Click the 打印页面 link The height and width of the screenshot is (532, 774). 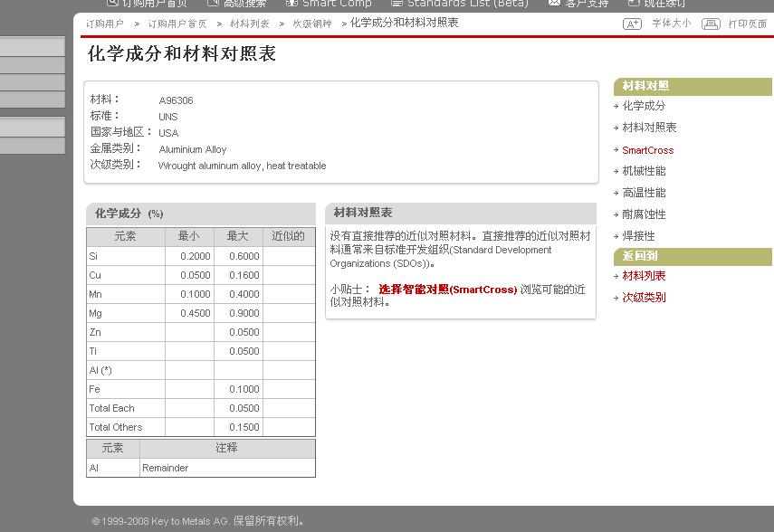point(748,24)
